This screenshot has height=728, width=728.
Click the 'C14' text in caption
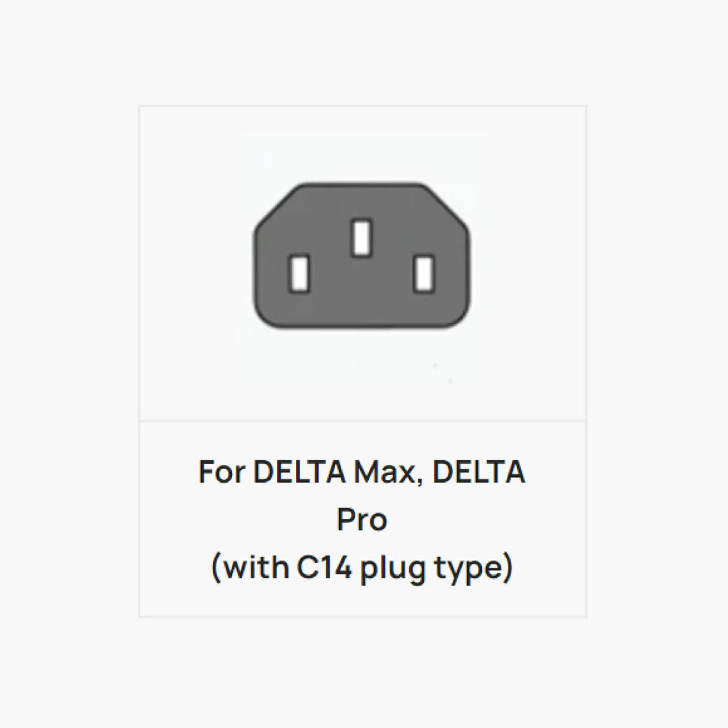pos(324,567)
